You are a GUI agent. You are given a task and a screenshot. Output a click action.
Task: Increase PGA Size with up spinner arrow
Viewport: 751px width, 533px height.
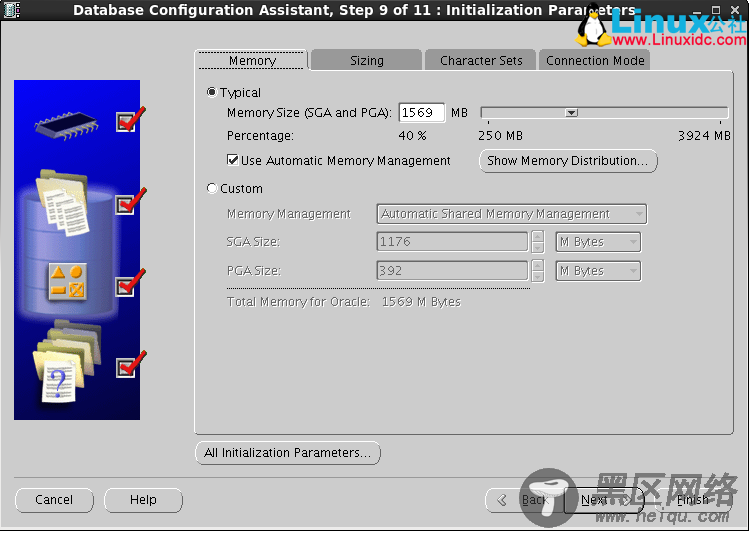537,266
